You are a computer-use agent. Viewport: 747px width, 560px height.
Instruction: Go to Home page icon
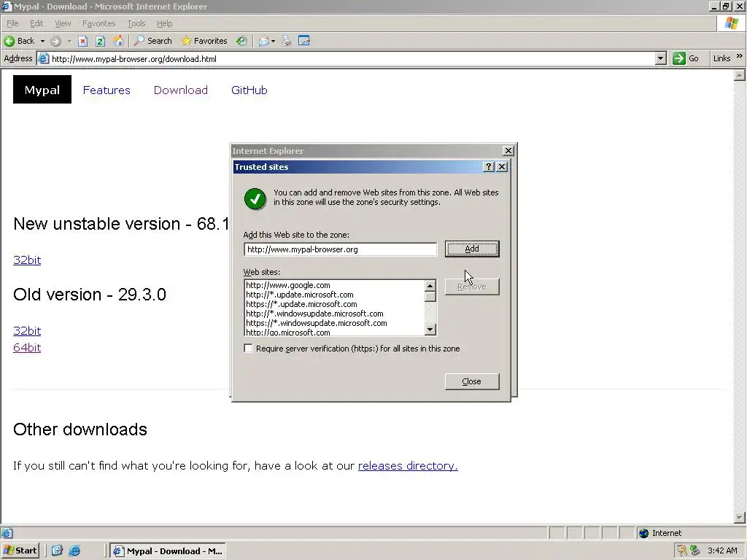point(118,41)
